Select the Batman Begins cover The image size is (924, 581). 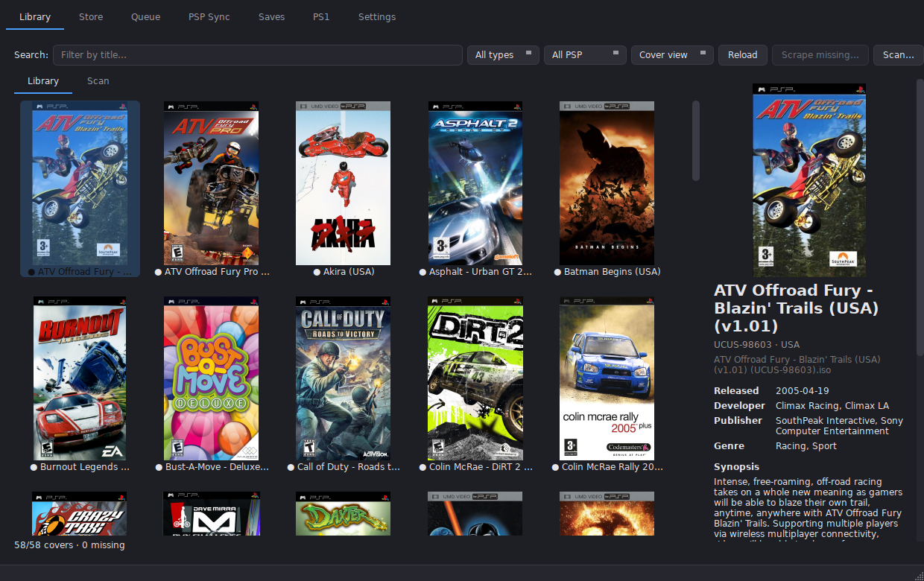tap(607, 183)
